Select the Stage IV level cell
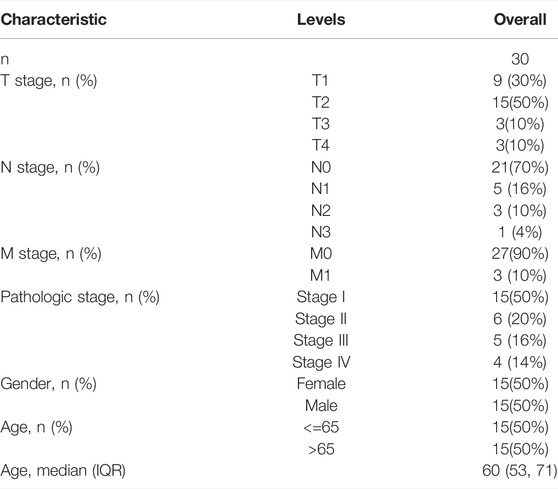This screenshot has width=558, height=489. [x=321, y=362]
